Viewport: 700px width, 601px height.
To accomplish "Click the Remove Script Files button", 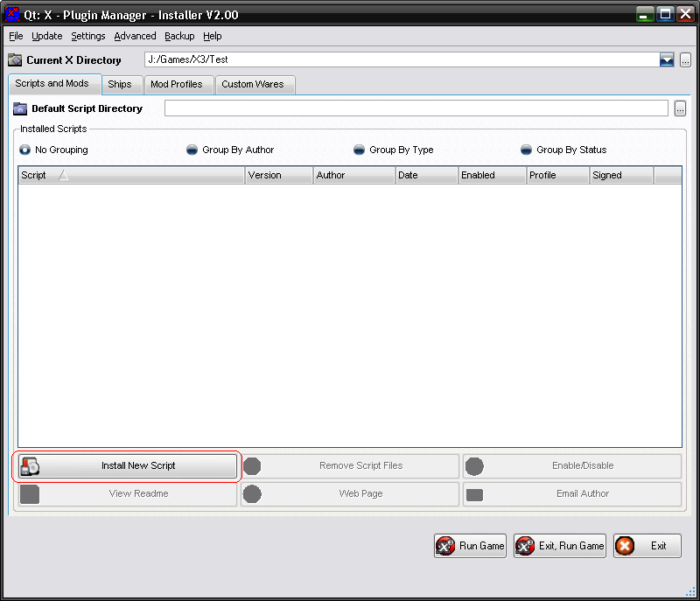I will click(x=350, y=465).
